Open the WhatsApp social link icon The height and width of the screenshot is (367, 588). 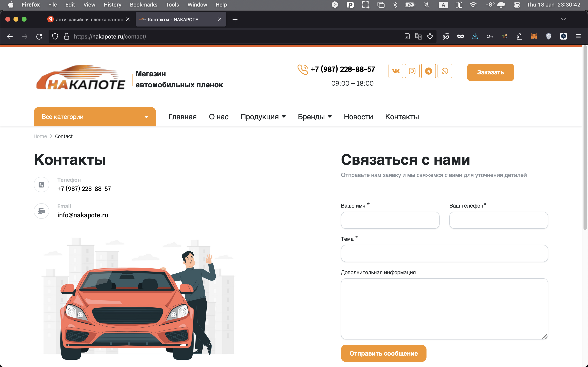click(x=445, y=71)
